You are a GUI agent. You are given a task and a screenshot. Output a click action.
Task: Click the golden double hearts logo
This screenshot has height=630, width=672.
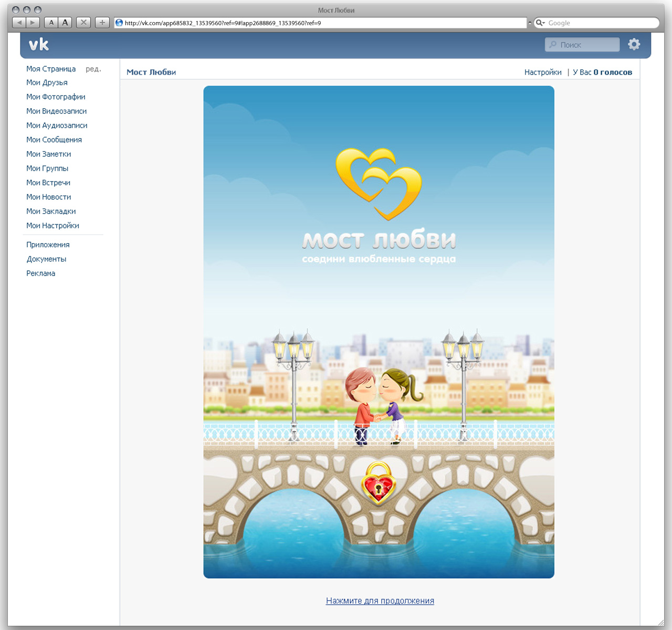pos(379,183)
